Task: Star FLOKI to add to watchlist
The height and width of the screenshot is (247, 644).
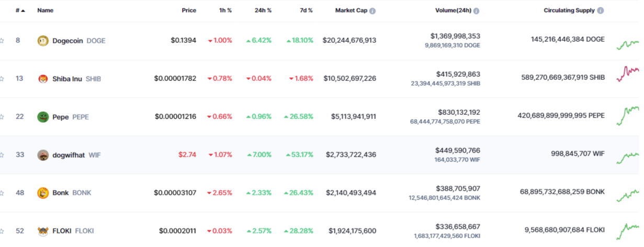Action: click(2, 231)
